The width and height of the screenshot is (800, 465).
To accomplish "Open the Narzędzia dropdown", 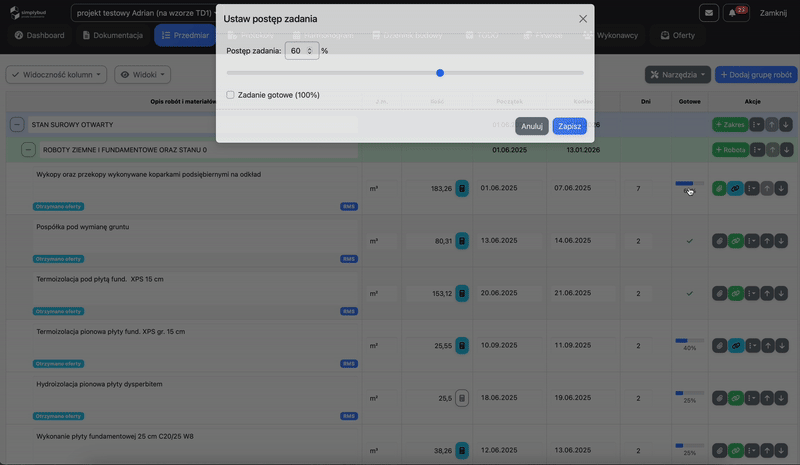I will pyautogui.click(x=678, y=75).
